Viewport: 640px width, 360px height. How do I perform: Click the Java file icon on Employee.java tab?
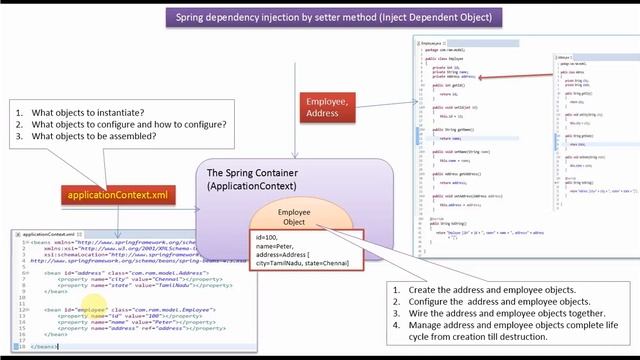coord(419,43)
